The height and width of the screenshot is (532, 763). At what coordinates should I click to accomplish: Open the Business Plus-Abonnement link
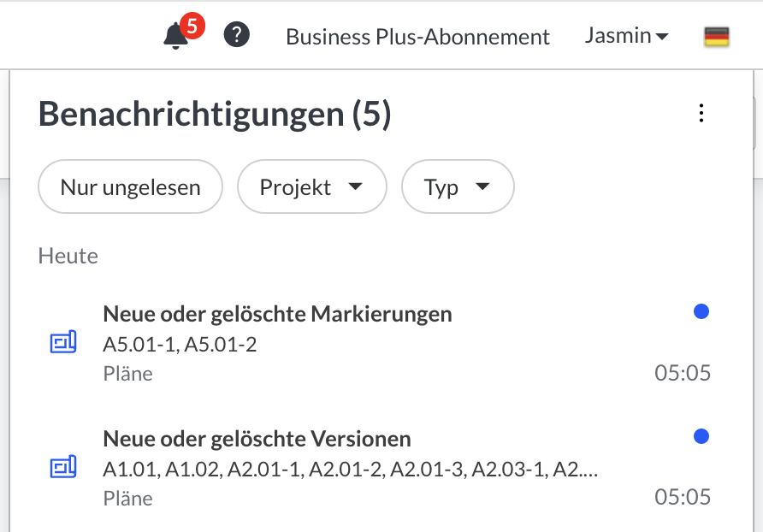pyautogui.click(x=417, y=37)
